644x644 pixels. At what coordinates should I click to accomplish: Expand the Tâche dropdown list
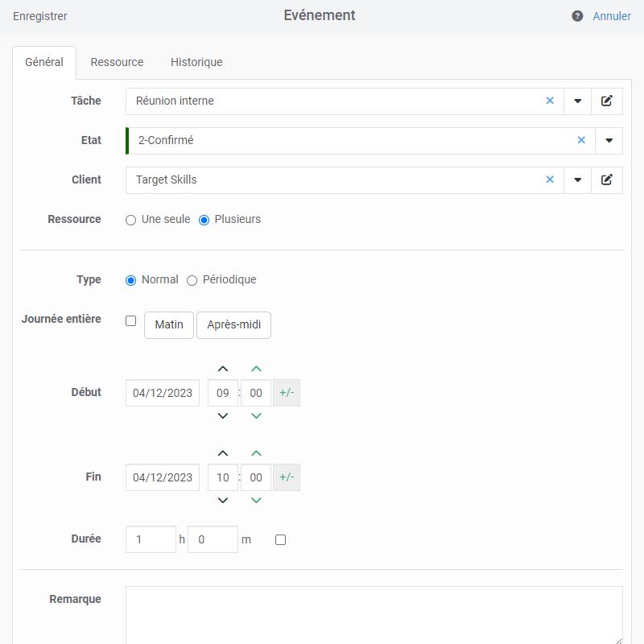(x=577, y=101)
